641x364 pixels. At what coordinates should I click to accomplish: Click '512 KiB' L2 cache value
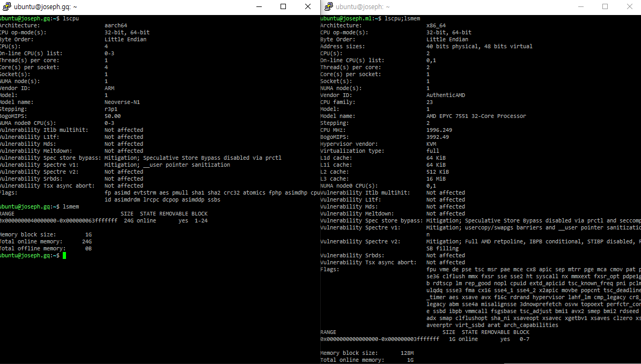[x=437, y=172]
